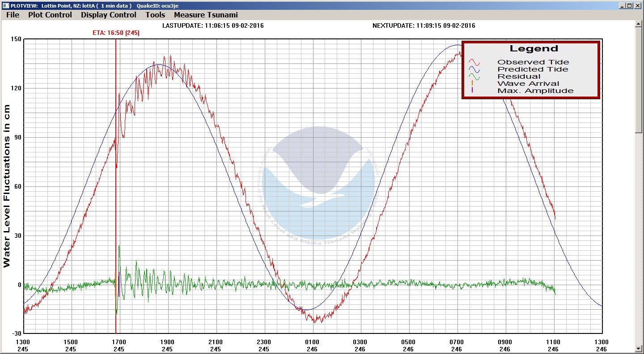644x354 pixels.
Task: Click the red ETA 16:50 label
Action: click(116, 33)
